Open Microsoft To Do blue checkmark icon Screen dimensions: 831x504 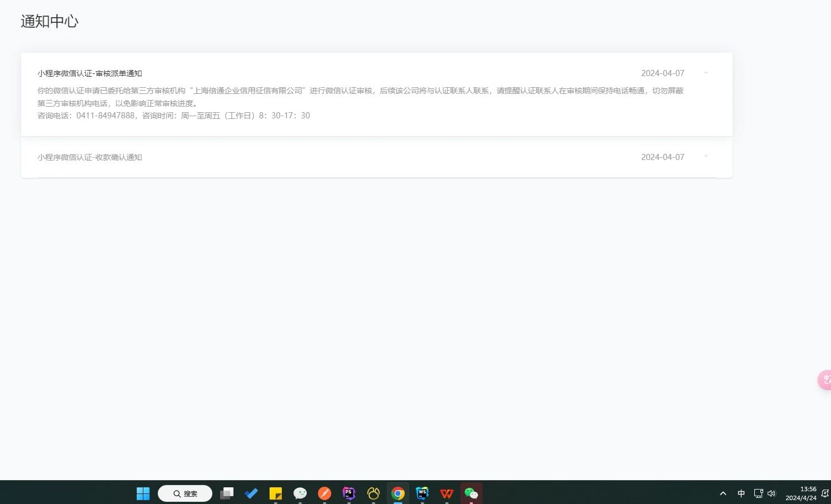(251, 493)
